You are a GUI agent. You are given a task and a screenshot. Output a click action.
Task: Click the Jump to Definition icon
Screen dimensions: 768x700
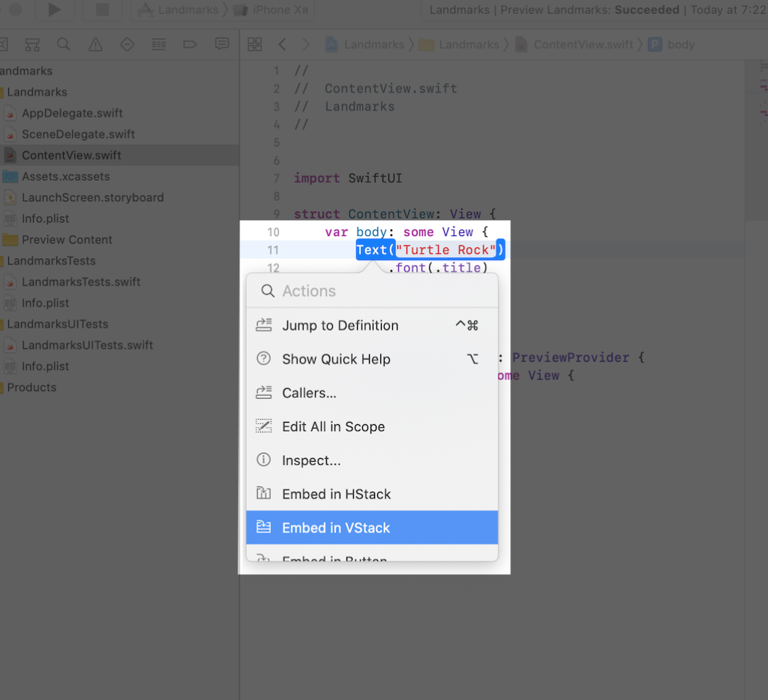[x=263, y=325]
